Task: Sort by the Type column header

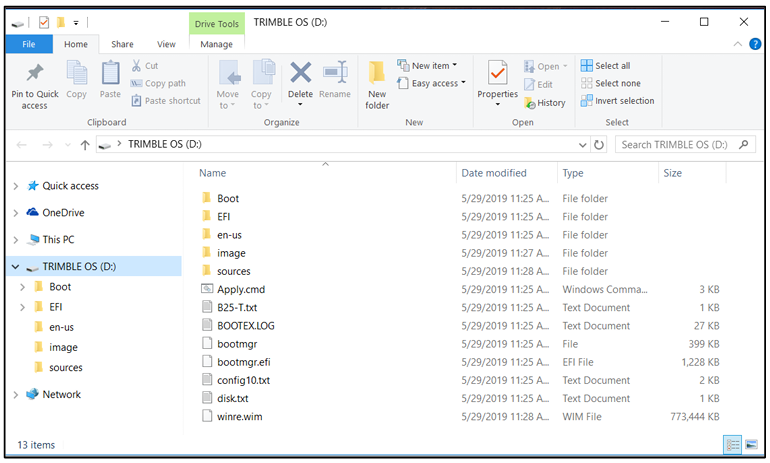Action: point(573,173)
